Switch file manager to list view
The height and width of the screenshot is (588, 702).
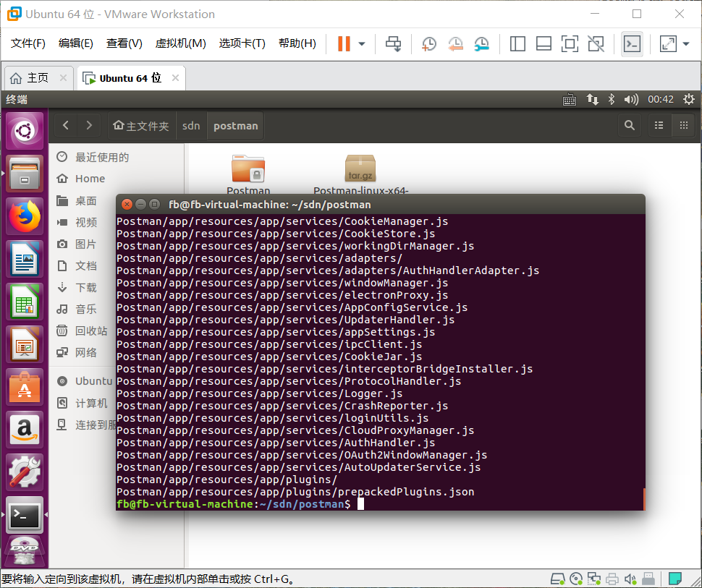(x=659, y=125)
